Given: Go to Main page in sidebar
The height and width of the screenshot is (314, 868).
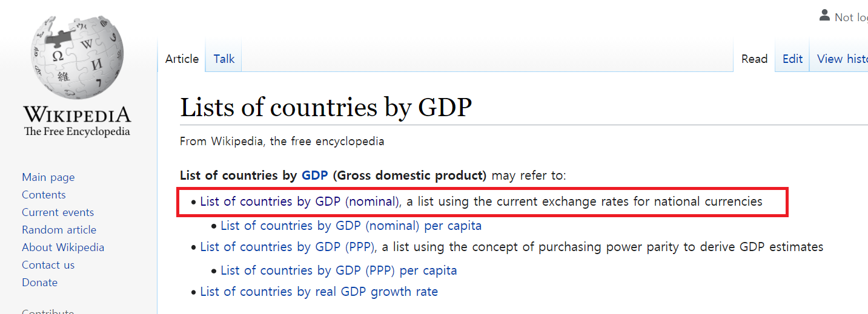Looking at the screenshot, I should tap(48, 177).
